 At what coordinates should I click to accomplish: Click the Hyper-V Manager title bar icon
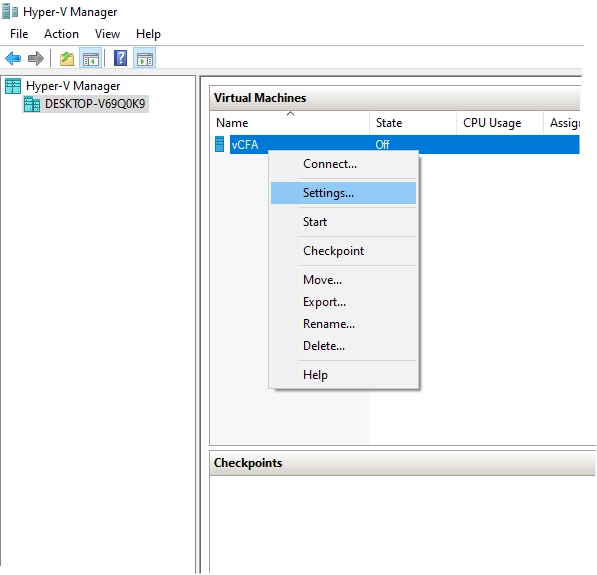pyautogui.click(x=10, y=11)
